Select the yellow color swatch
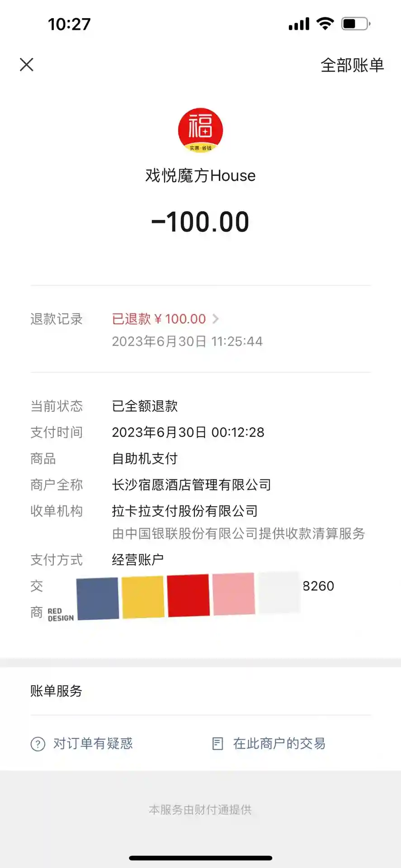The image size is (401, 868). [x=143, y=597]
